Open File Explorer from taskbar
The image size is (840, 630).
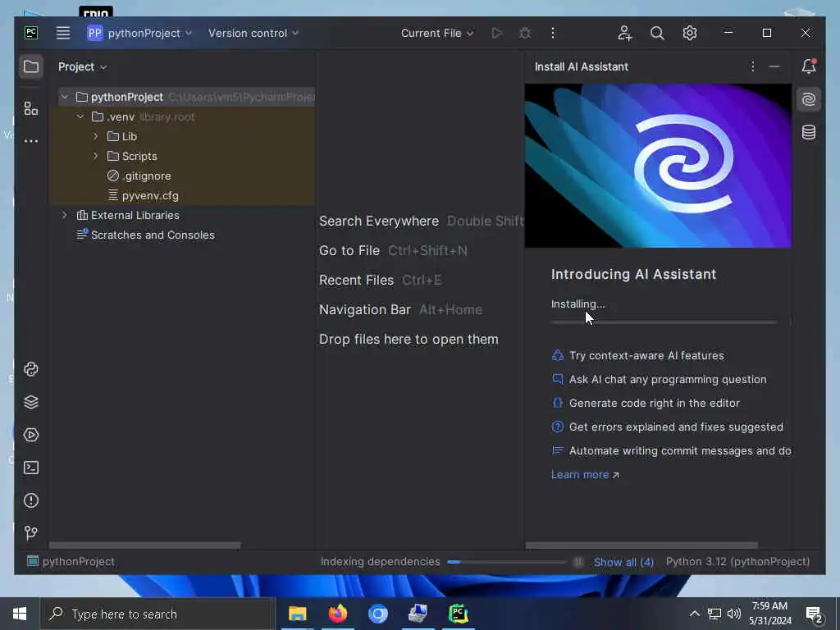pos(297,614)
